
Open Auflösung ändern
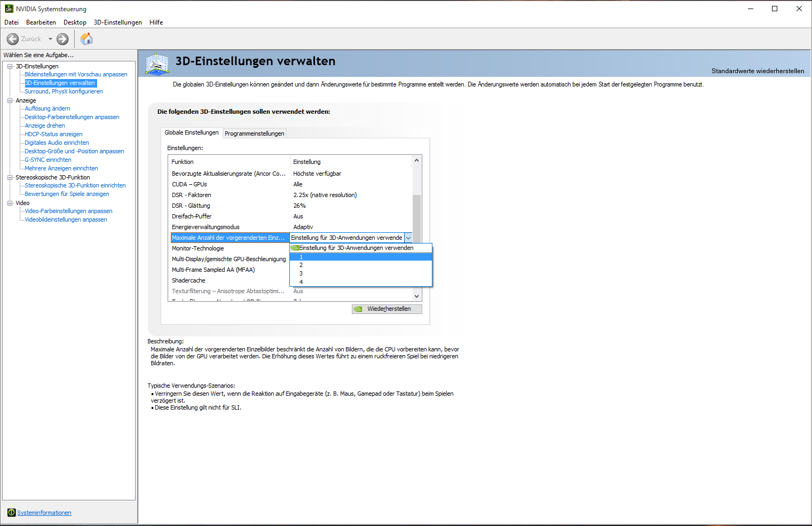pos(48,108)
